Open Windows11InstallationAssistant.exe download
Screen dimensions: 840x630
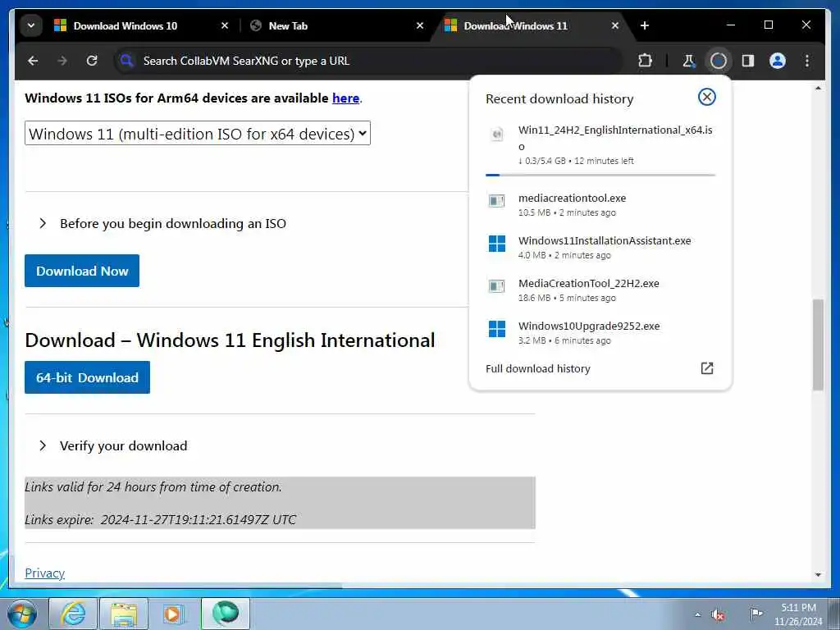point(600,248)
